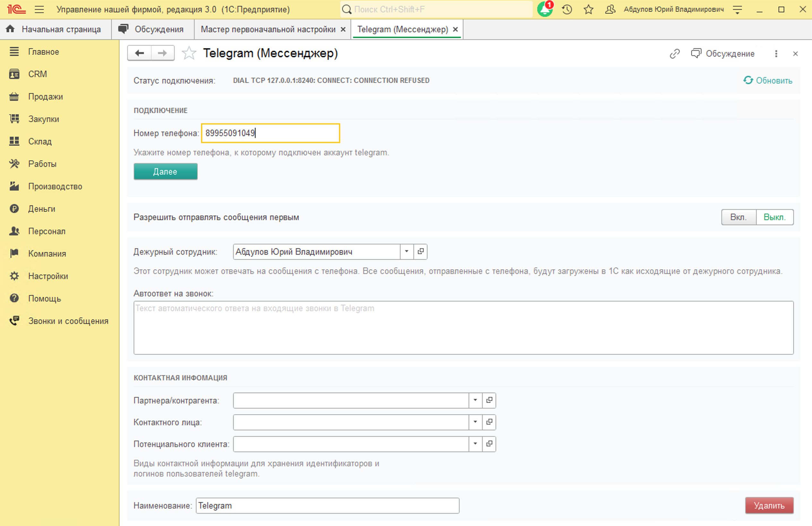The image size is (812, 526).
Task: Open favorites star in title bar
Action: pos(589,9)
